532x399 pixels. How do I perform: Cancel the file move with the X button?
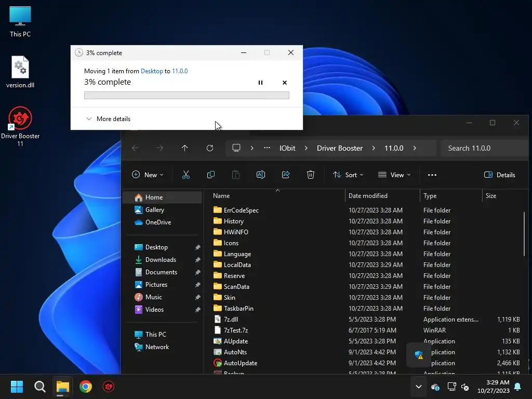point(284,83)
